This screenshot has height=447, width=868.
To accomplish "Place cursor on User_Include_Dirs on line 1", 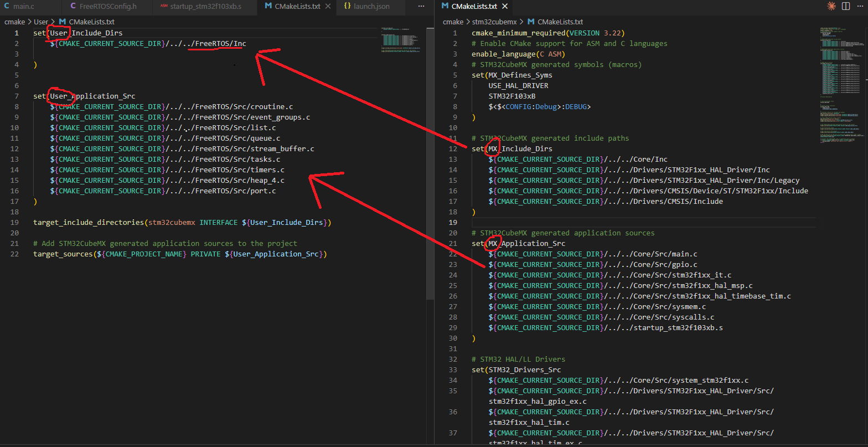I will click(85, 33).
